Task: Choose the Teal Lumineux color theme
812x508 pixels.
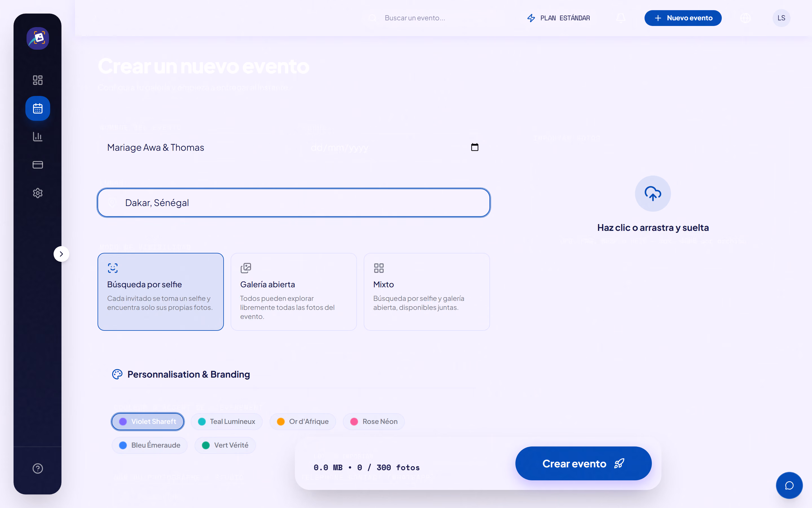Action: [226, 421]
